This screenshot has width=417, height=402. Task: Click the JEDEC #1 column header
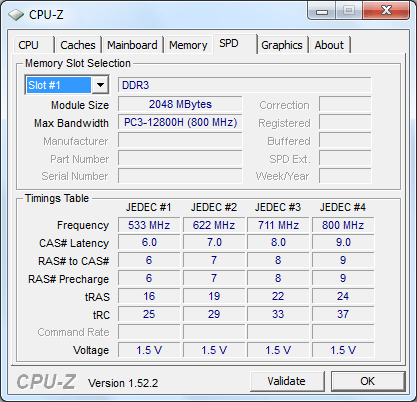click(x=148, y=207)
